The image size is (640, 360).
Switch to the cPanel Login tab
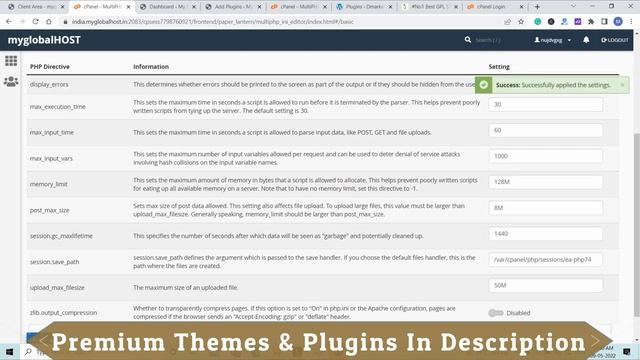pyautogui.click(x=494, y=7)
